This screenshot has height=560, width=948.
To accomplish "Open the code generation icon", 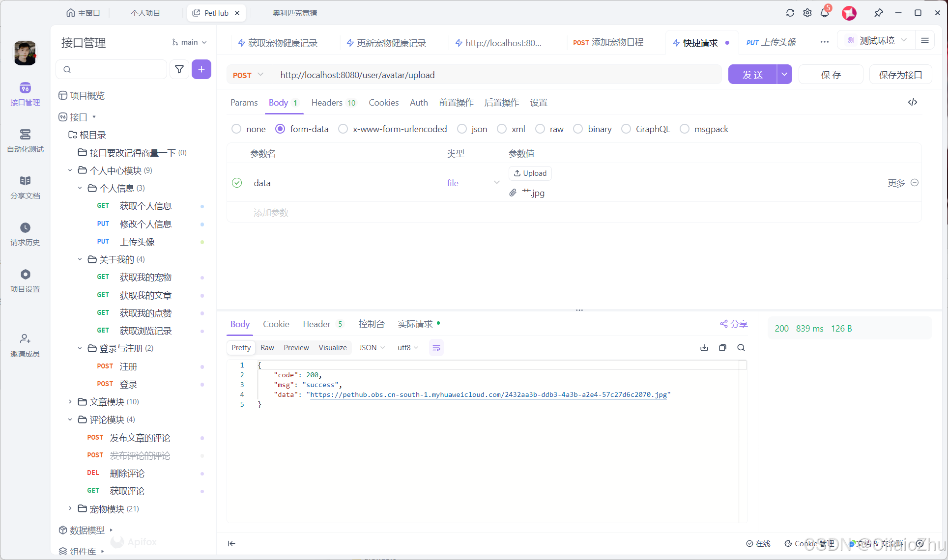I will tap(912, 102).
